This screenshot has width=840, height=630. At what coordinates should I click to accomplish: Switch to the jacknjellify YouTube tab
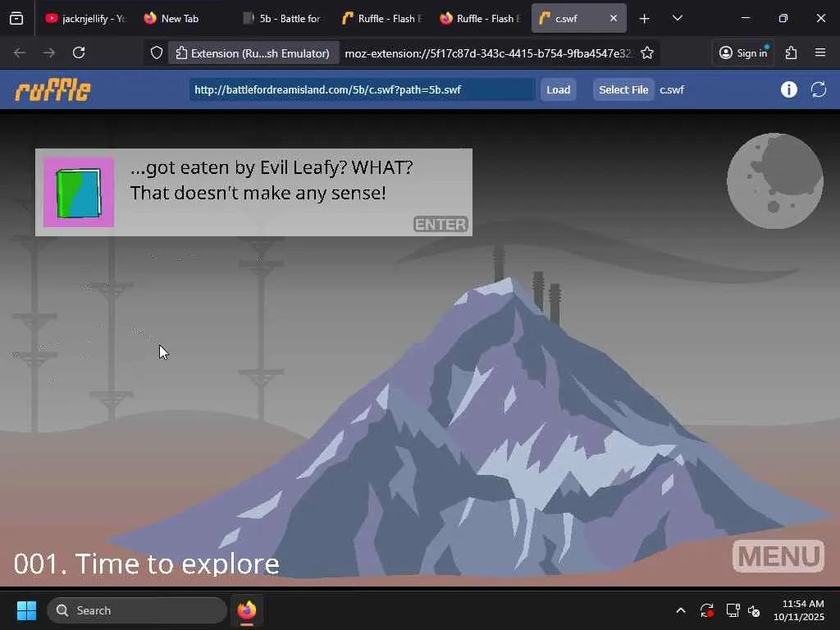tap(84, 18)
